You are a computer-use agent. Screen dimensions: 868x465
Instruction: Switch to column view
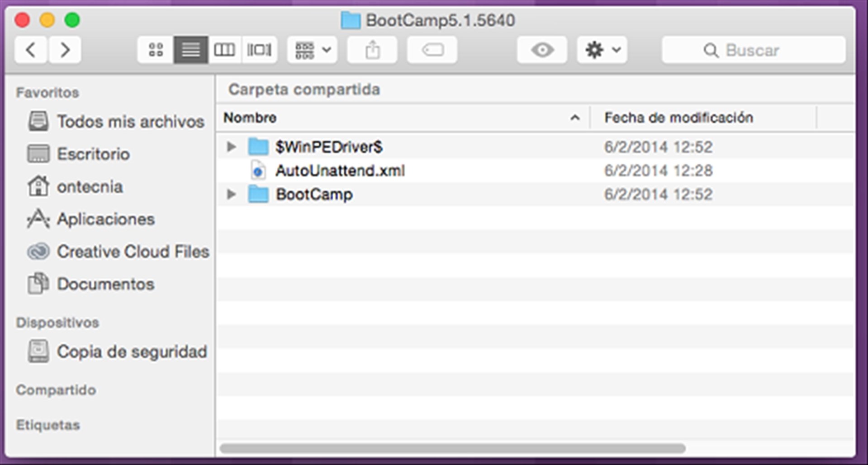224,50
